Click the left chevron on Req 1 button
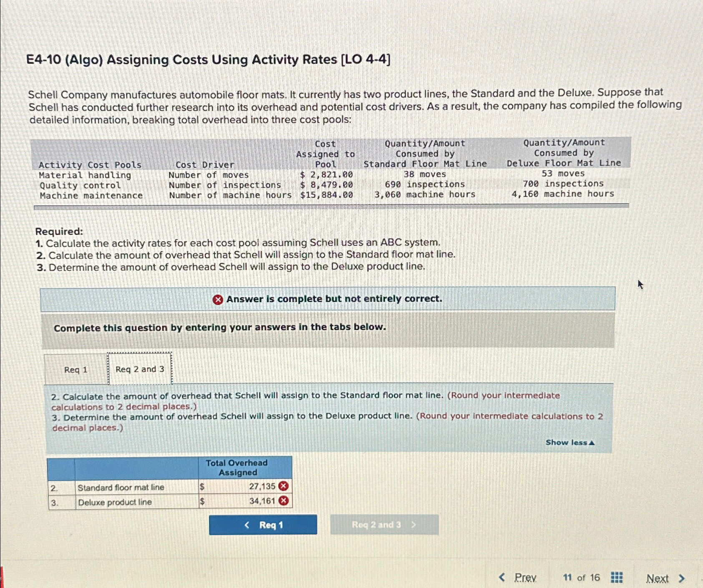The image size is (703, 588). tap(247, 525)
